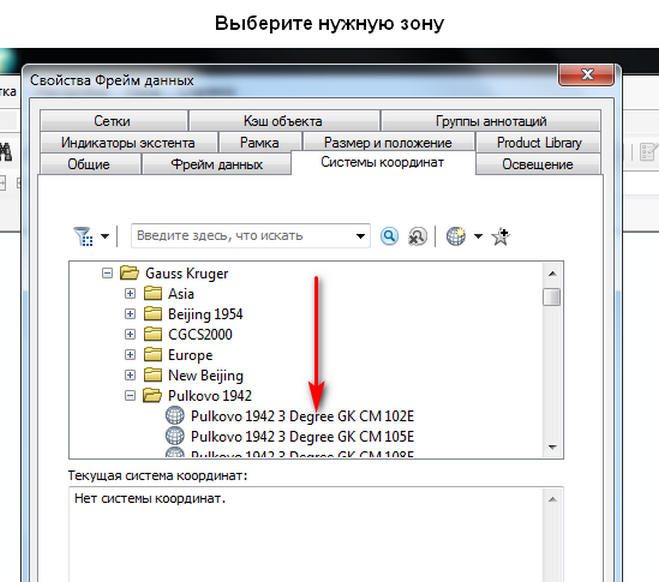
Task: Click the Europe folder icon
Action: 153,354
